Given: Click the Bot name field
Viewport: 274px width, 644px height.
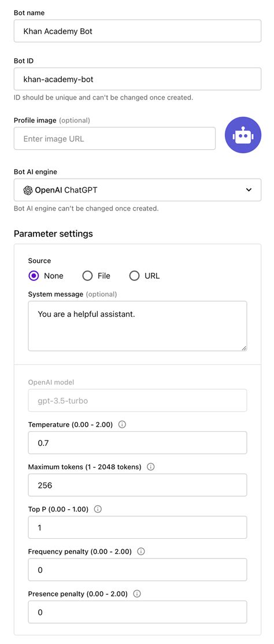Looking at the screenshot, I should click(x=138, y=31).
